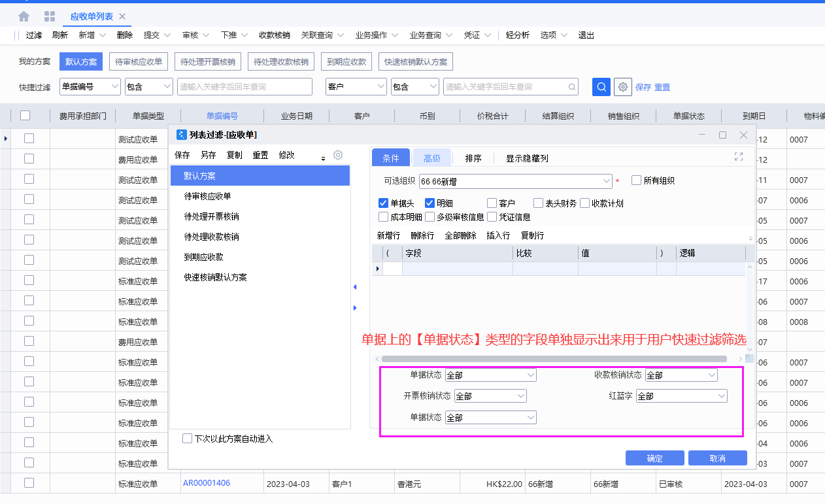Open document link AR00001406
The height and width of the screenshot is (504, 825).
coord(206,483)
